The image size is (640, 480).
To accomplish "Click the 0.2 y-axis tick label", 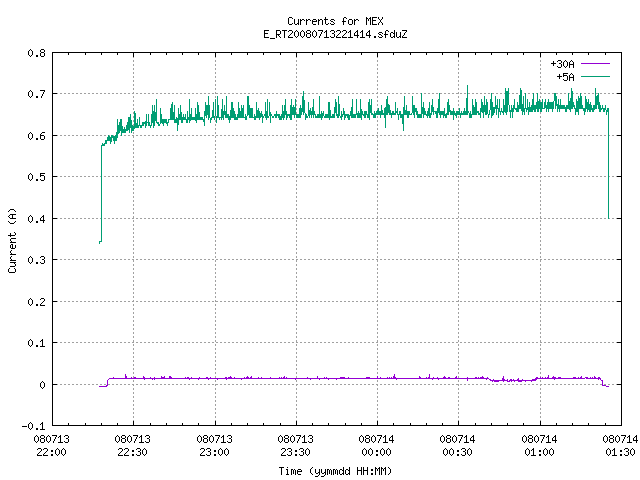I will 36,302.
